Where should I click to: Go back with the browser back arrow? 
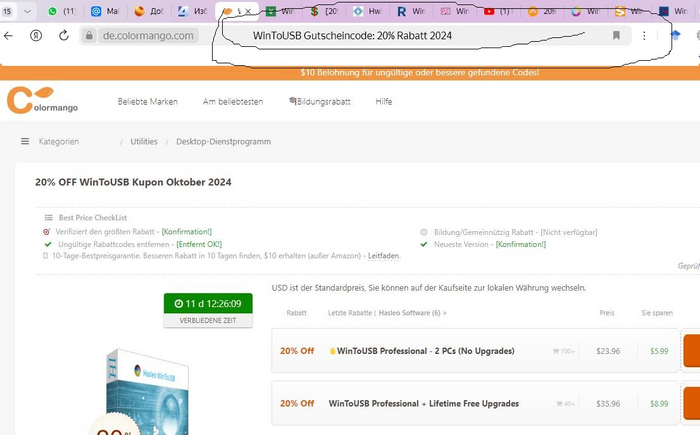(x=8, y=36)
